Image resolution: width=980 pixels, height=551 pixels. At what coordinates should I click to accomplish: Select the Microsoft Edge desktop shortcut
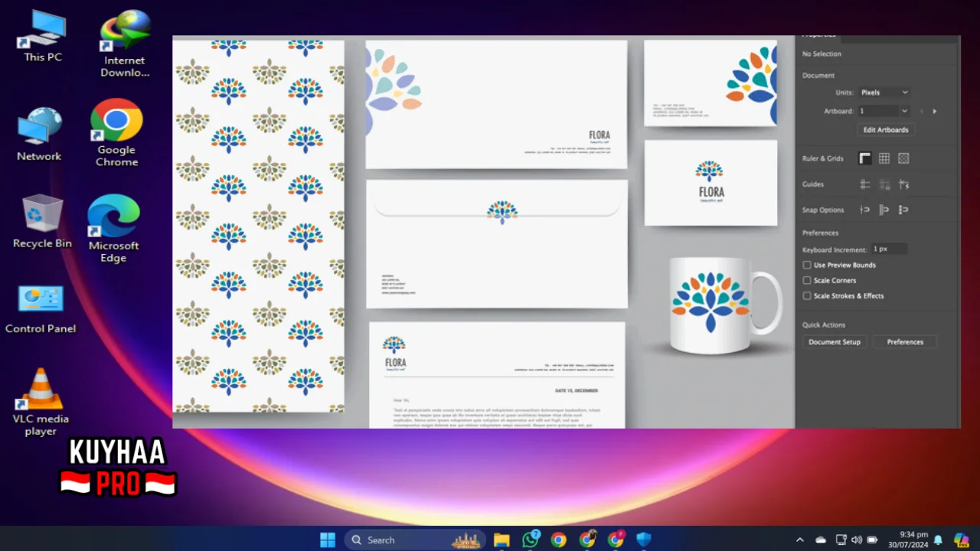pos(113,229)
